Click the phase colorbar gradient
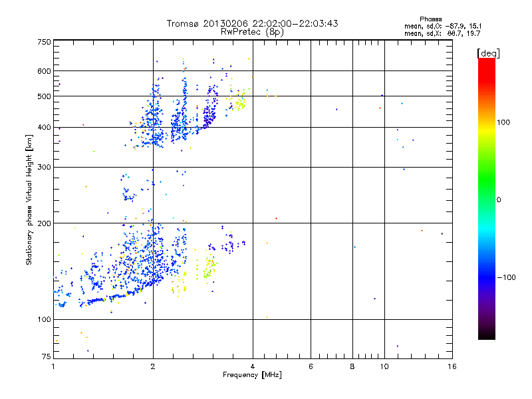Image resolution: width=532 pixels, height=399 pixels. point(487,199)
